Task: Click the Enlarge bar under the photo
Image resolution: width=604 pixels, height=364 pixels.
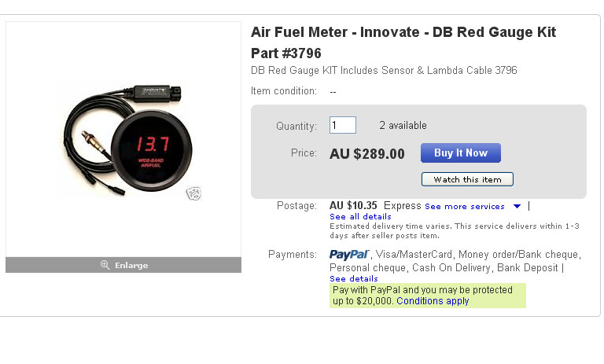Action: (x=123, y=265)
